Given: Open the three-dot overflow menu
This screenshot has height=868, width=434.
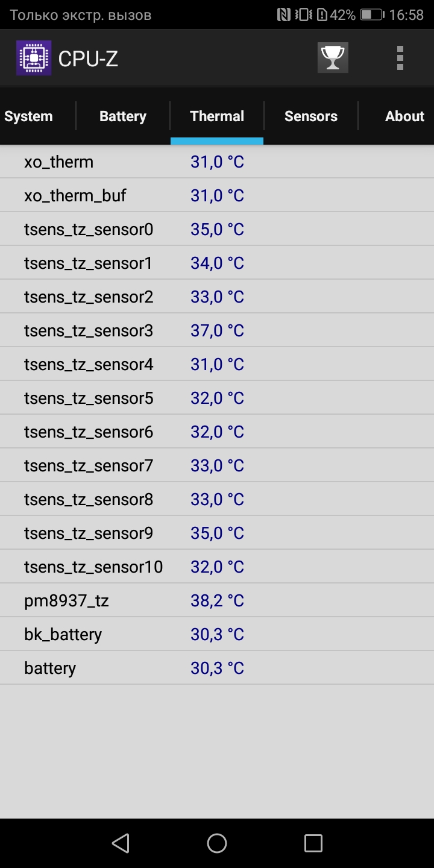Looking at the screenshot, I should coord(400,58).
